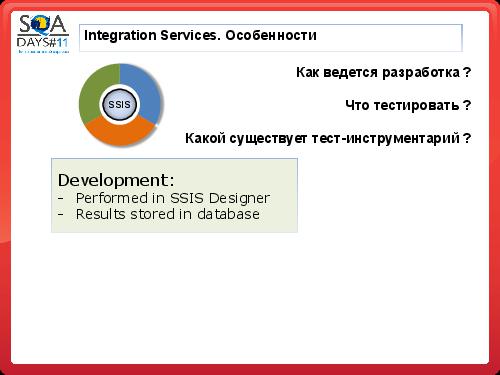500x375 pixels.
Task: Click the text "Что тестировать ?"
Action: pos(408,105)
